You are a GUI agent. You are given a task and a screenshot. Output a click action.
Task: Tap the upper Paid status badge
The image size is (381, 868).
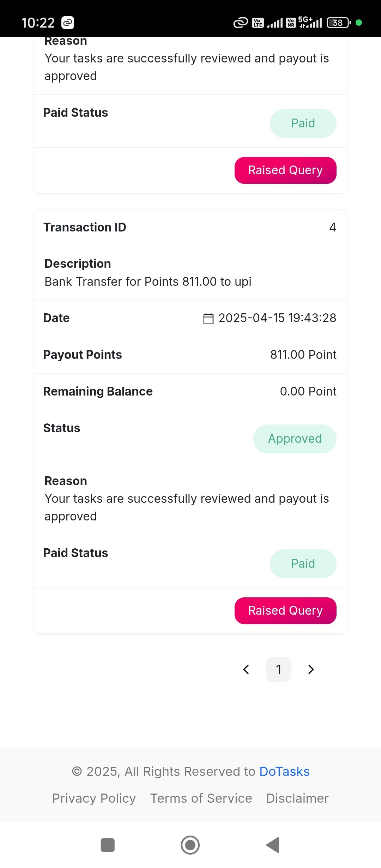(x=303, y=123)
